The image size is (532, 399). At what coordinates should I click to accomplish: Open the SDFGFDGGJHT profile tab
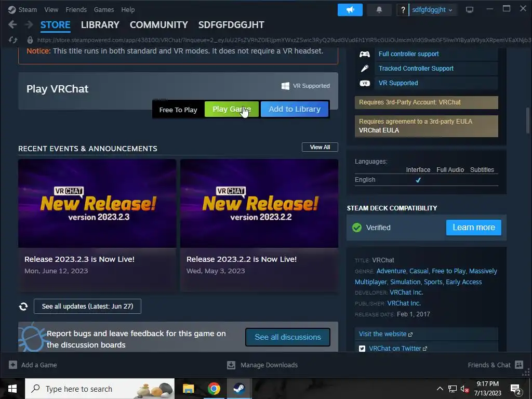coord(231,25)
